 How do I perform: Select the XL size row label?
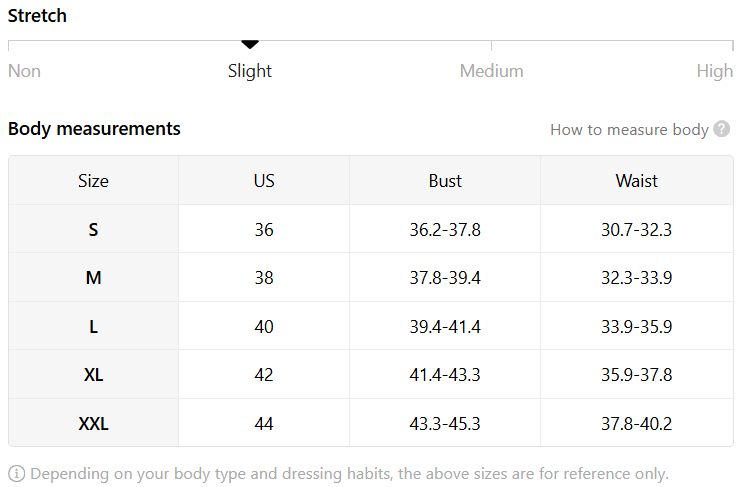point(93,375)
